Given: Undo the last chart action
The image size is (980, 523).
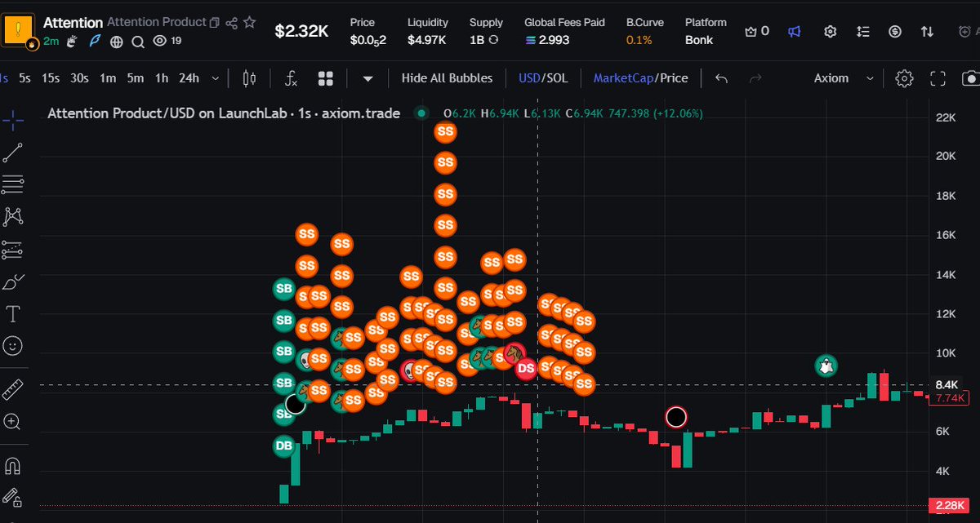Looking at the screenshot, I should 721,78.
